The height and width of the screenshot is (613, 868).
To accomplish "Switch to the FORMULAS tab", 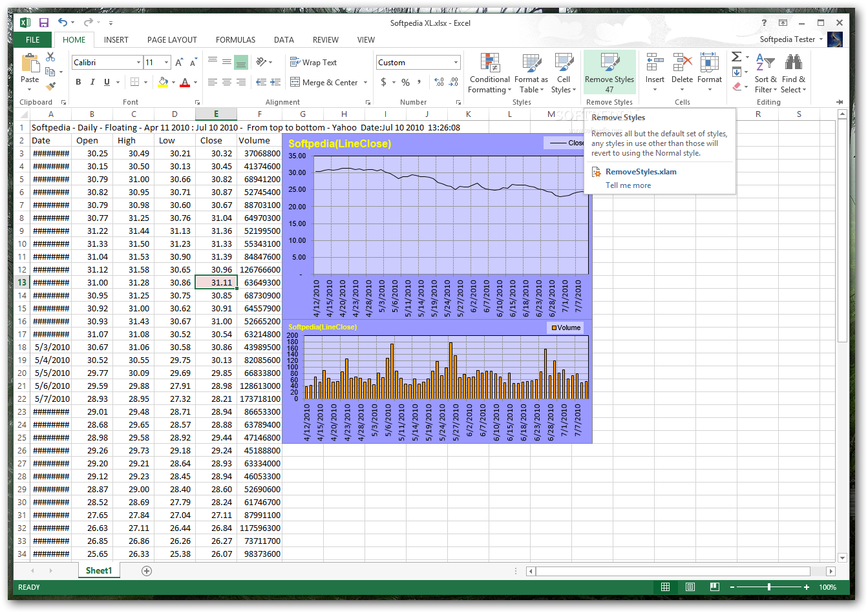I will pos(235,39).
